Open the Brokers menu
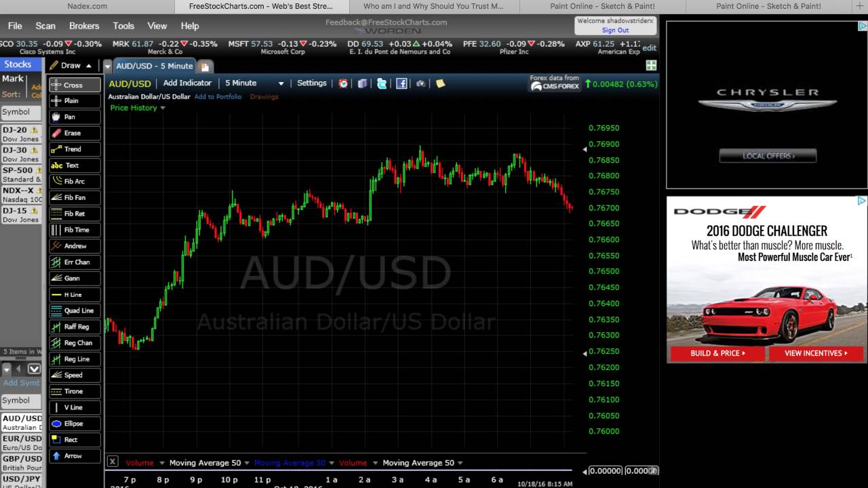The height and width of the screenshot is (488, 868). tap(84, 26)
